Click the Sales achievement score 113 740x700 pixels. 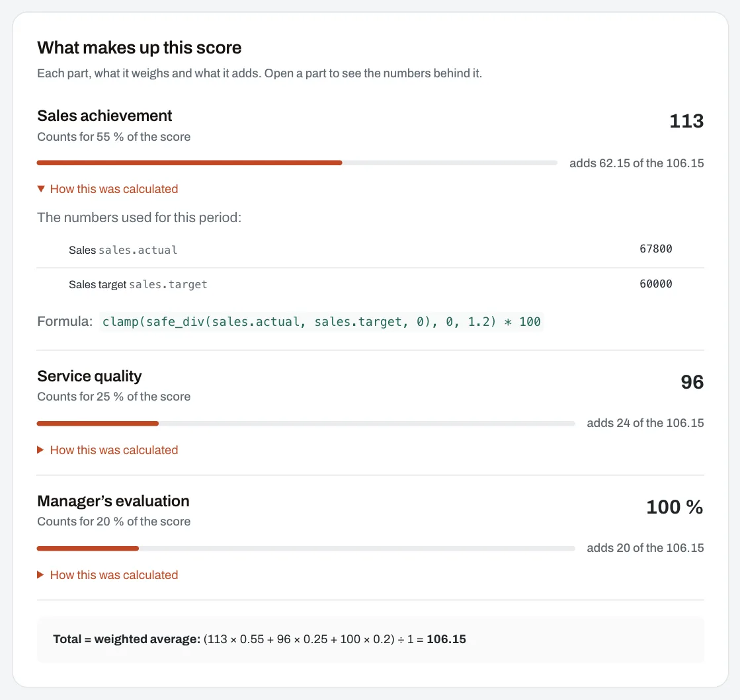[x=686, y=121]
